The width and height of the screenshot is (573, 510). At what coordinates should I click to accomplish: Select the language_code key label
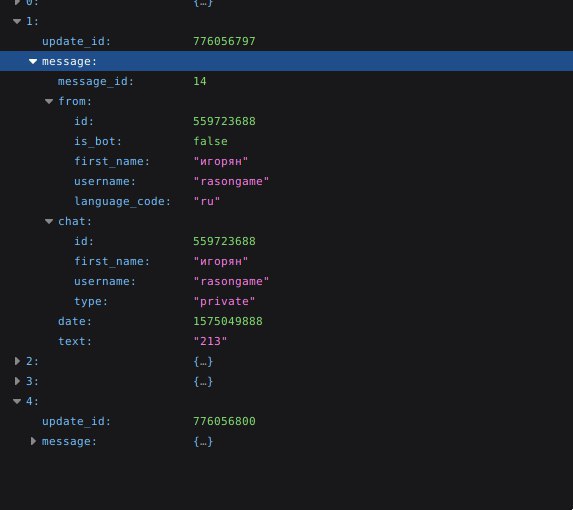pos(122,201)
